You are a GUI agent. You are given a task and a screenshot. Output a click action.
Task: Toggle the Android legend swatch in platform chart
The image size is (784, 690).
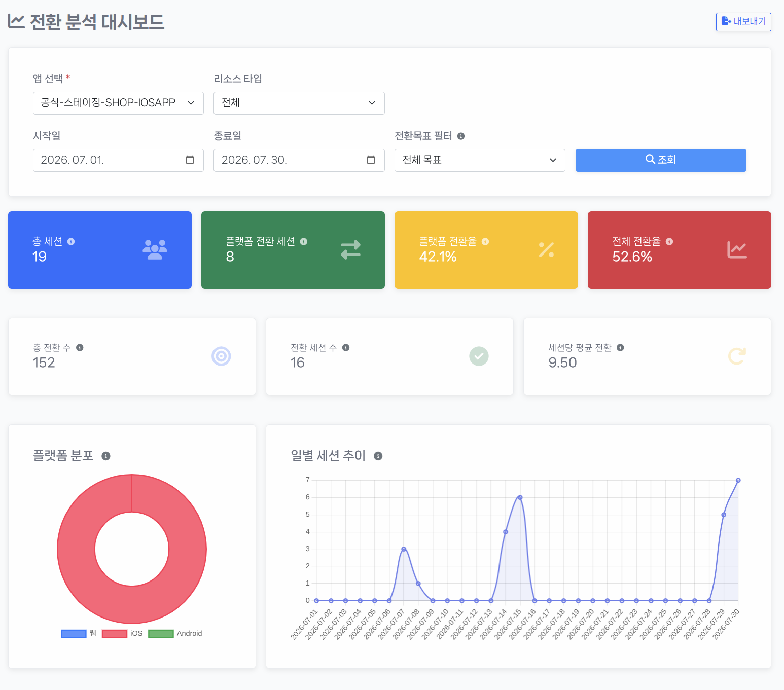coord(161,634)
